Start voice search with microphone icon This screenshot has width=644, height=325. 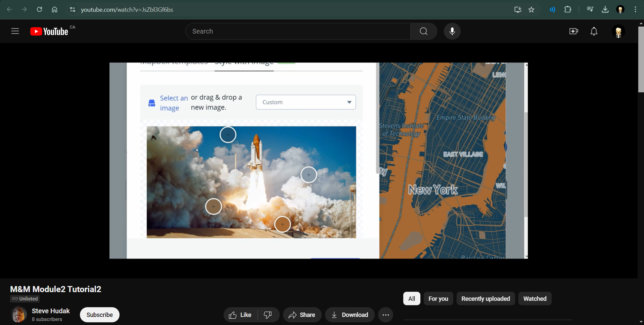pos(452,32)
